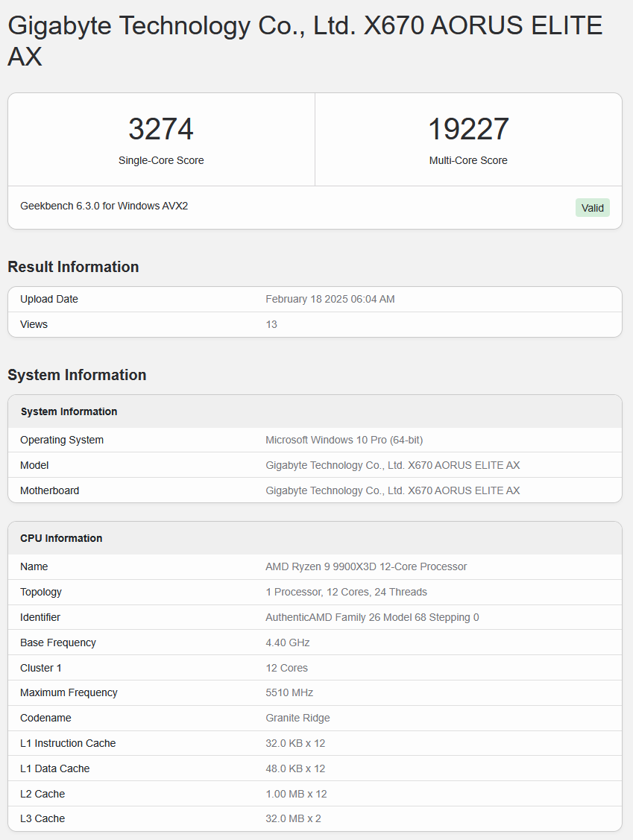
Task: Click the 3274 single-core score number
Action: [160, 129]
